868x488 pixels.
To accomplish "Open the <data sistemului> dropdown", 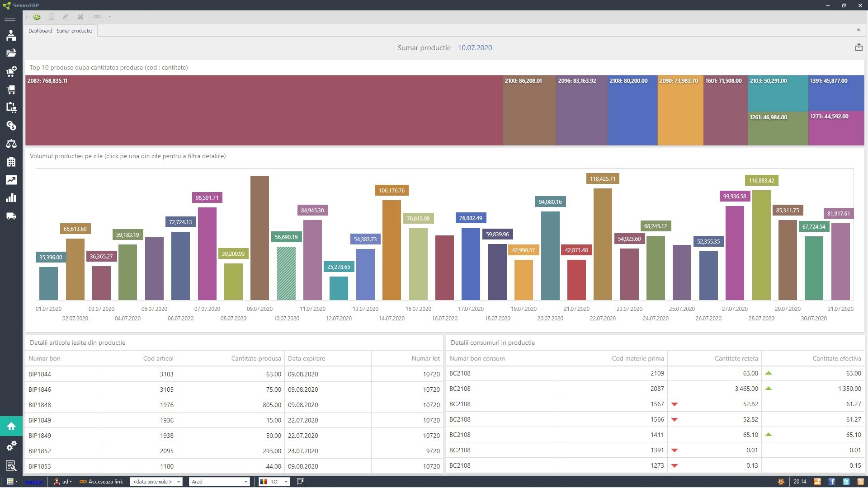I will click(x=156, y=482).
